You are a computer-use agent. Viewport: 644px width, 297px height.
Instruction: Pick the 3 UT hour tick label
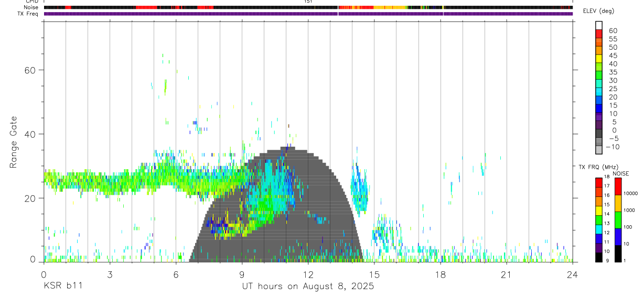pos(110,274)
